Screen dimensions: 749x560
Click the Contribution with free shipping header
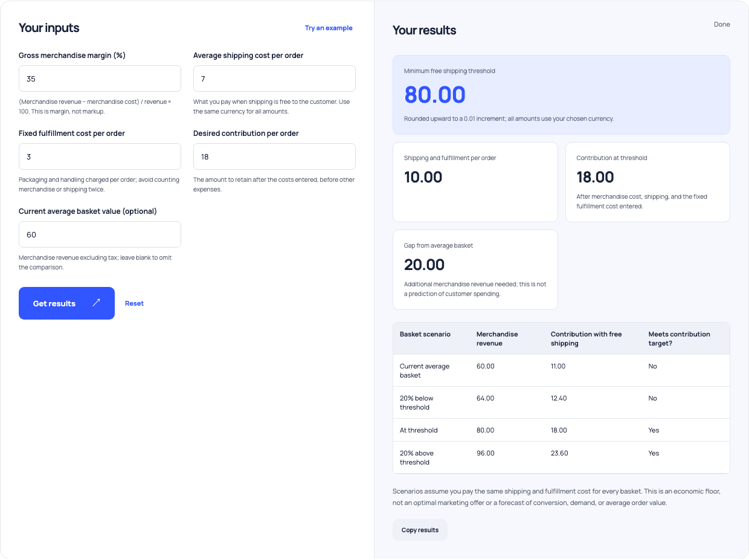coord(586,338)
